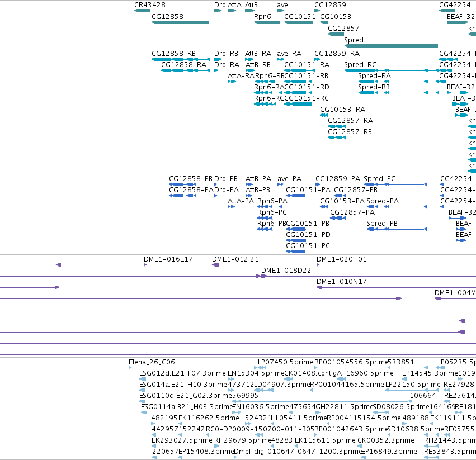Image resolution: width=476 pixels, height=460 pixels.
Task: Select transcript Rpn6-RC
Action: (x=265, y=104)
